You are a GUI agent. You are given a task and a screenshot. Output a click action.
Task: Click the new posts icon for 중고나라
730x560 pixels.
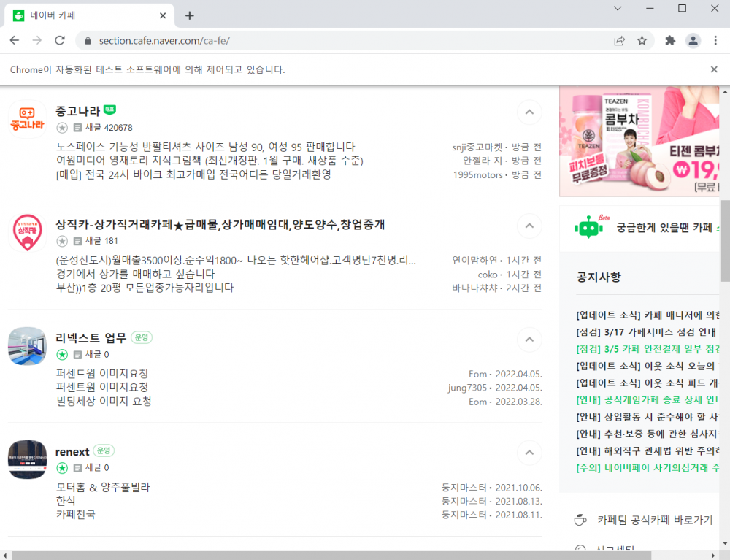pos(78,128)
